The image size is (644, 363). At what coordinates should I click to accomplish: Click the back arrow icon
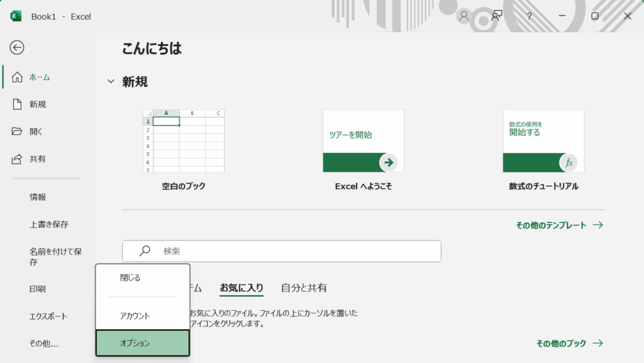coord(17,48)
